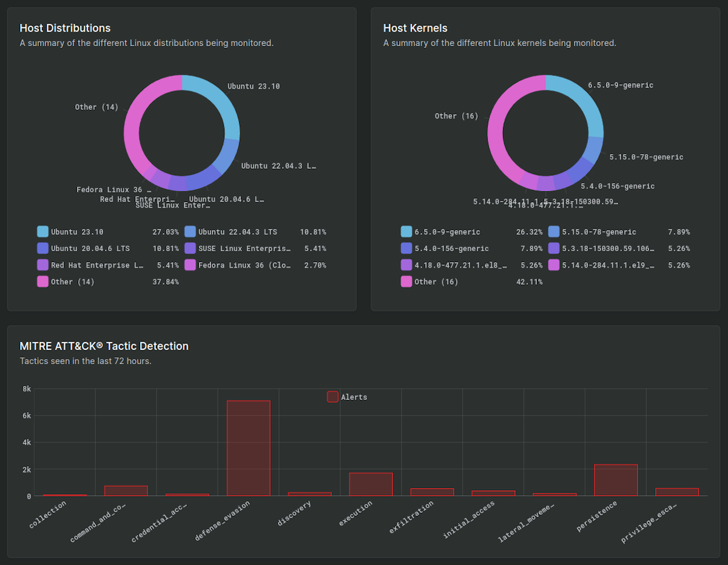Click the 4.18.0-477.21.1.el8 legend marker

coord(406,265)
